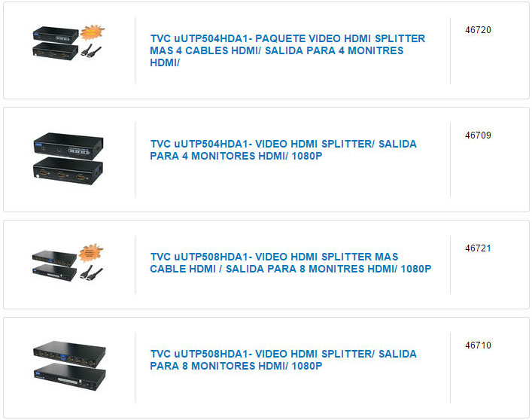Click product code 46720
Image resolution: width=532 pixels, height=420 pixels.
tap(478, 30)
